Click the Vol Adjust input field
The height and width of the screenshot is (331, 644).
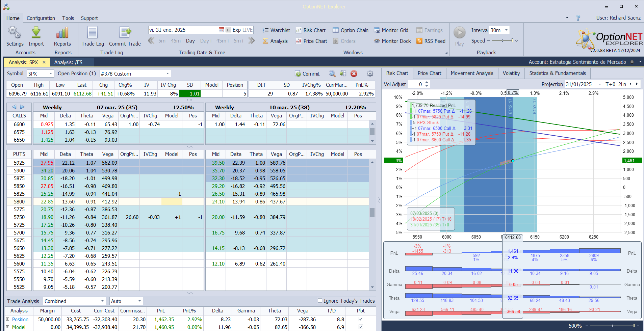[416, 84]
